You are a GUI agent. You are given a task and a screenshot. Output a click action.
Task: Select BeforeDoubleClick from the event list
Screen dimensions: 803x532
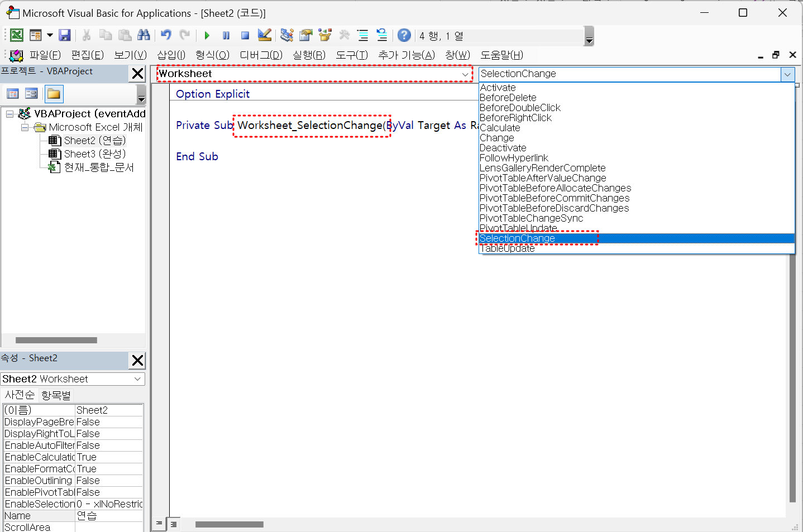520,108
